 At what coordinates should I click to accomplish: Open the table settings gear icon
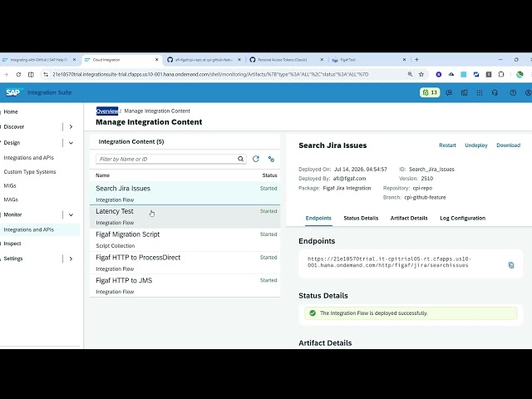click(x=271, y=159)
